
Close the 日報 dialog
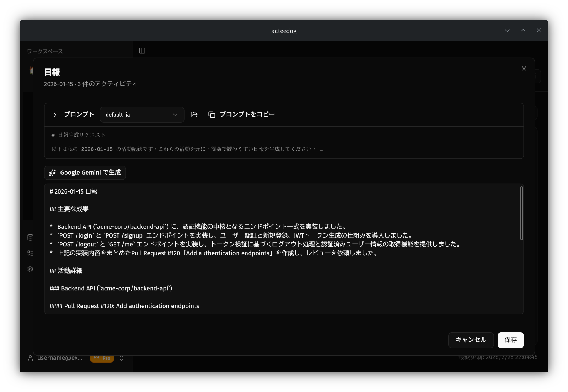pos(524,68)
